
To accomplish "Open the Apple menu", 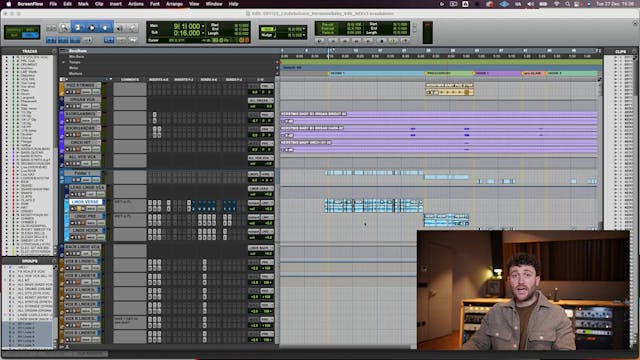I will [8, 4].
